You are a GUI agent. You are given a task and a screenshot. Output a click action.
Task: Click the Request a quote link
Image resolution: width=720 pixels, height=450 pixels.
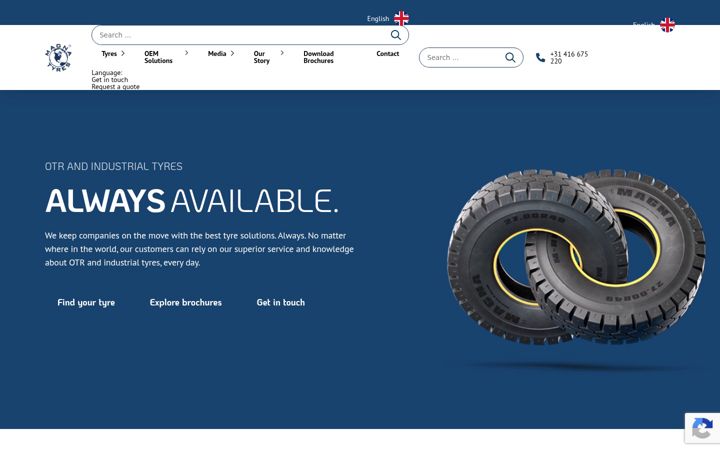coord(115,86)
